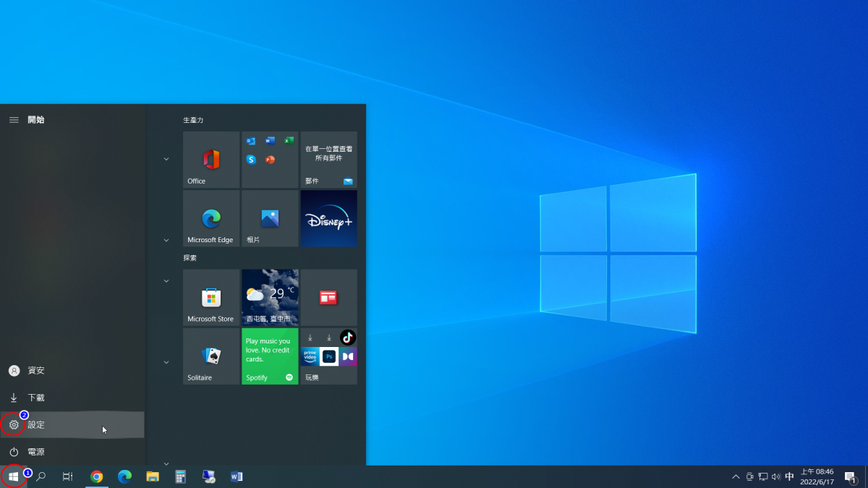Open the 資安 user account menu
868x488 pixels.
72,370
